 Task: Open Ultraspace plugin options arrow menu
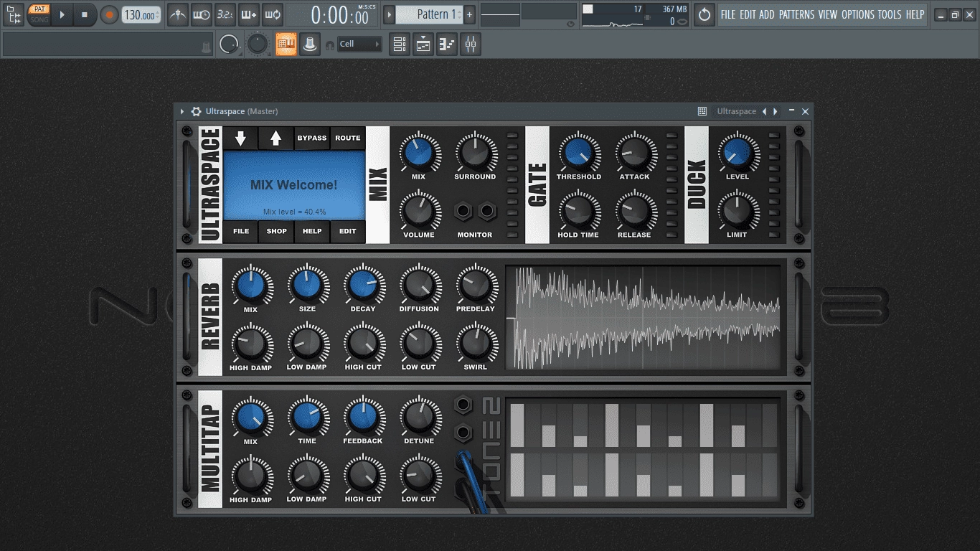pyautogui.click(x=182, y=111)
